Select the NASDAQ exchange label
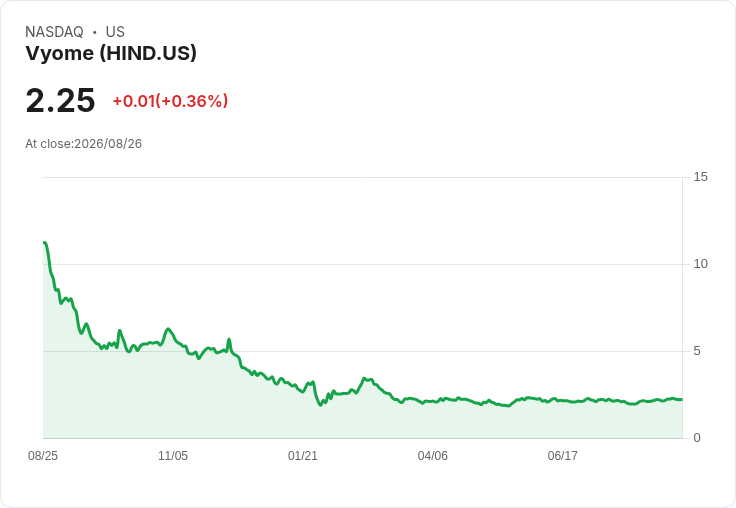The height and width of the screenshot is (508, 736). 54,32
